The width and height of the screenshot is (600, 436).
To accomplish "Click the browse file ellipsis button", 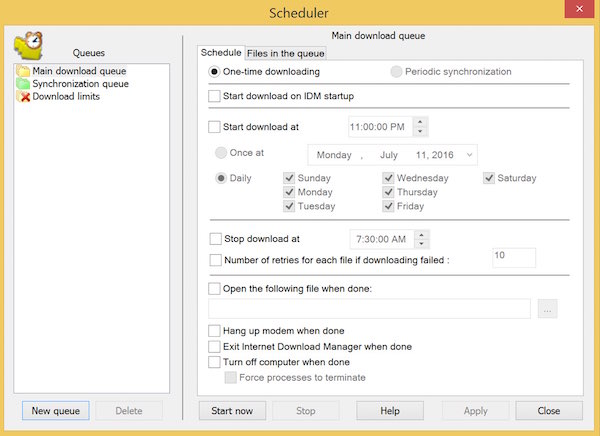I will pyautogui.click(x=547, y=309).
